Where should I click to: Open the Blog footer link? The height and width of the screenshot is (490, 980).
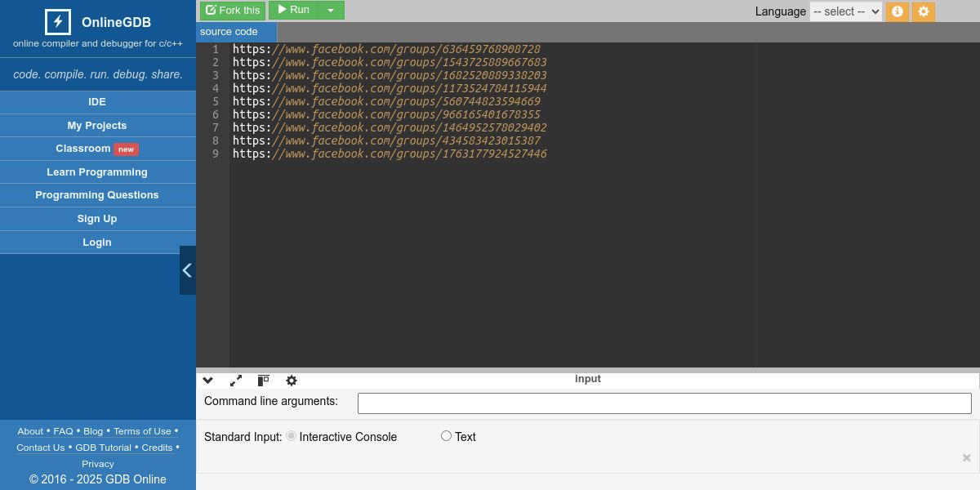pyautogui.click(x=93, y=431)
